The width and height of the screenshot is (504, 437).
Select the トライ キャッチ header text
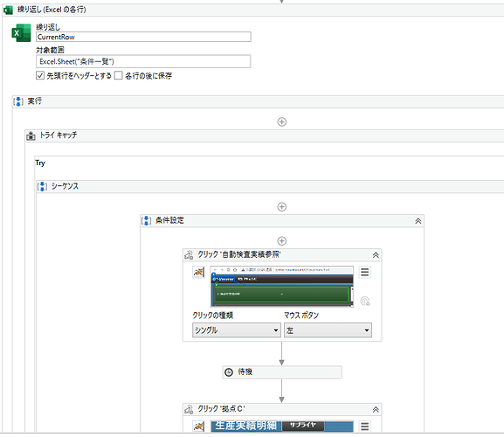tap(59, 135)
